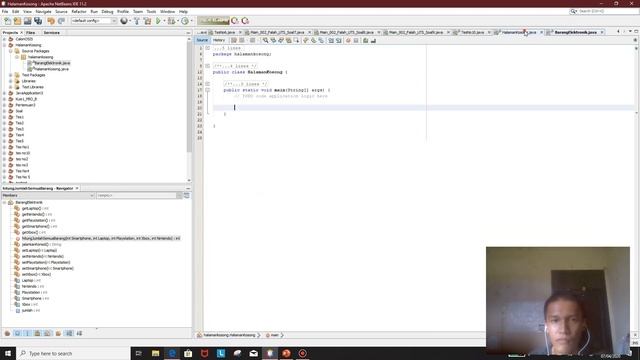Toggle Show Inherited Members in Navigator

click(7, 333)
